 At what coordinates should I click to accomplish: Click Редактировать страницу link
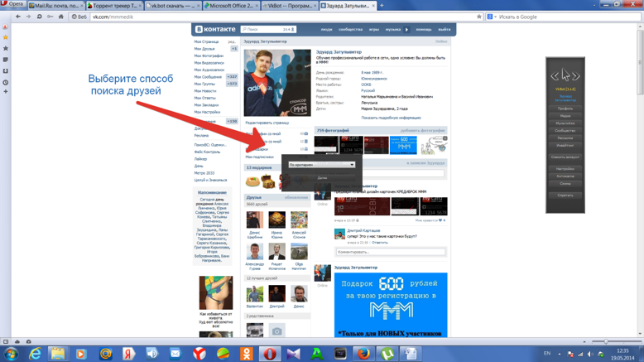pyautogui.click(x=267, y=123)
